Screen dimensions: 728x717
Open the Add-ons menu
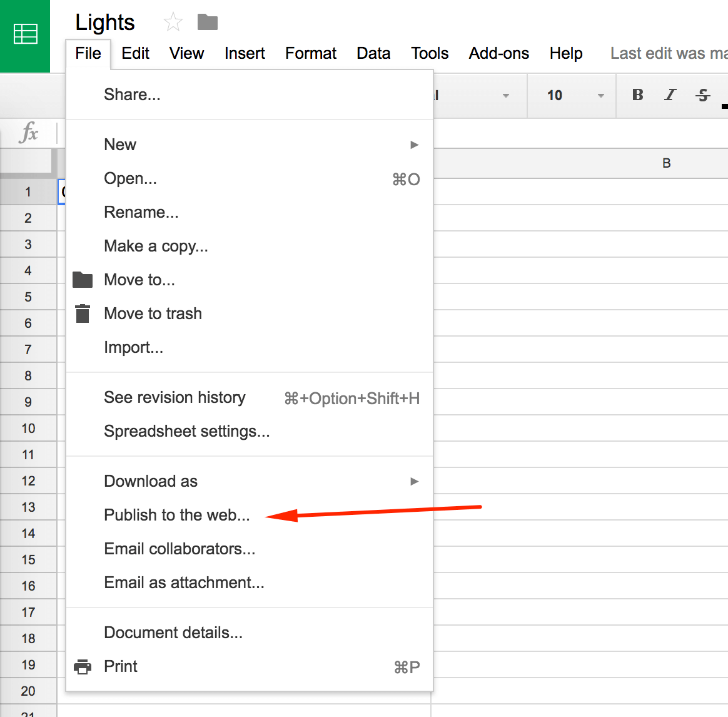(x=498, y=53)
